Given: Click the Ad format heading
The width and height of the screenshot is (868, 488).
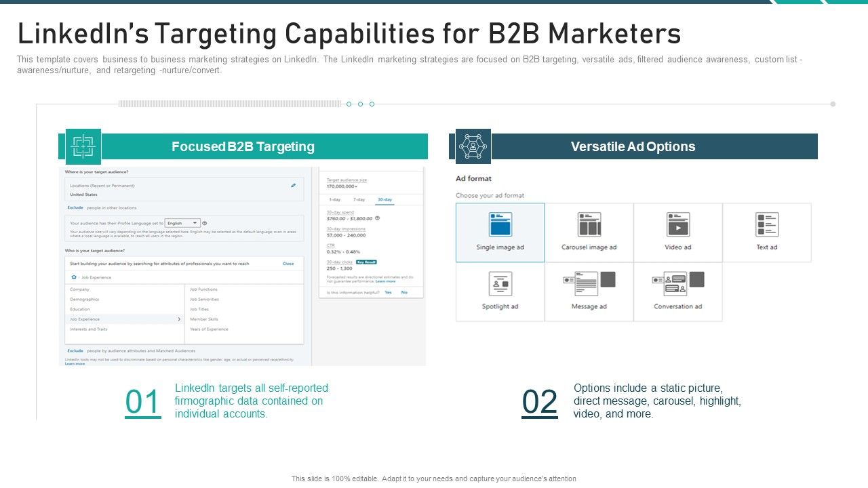Looking at the screenshot, I should tap(474, 179).
